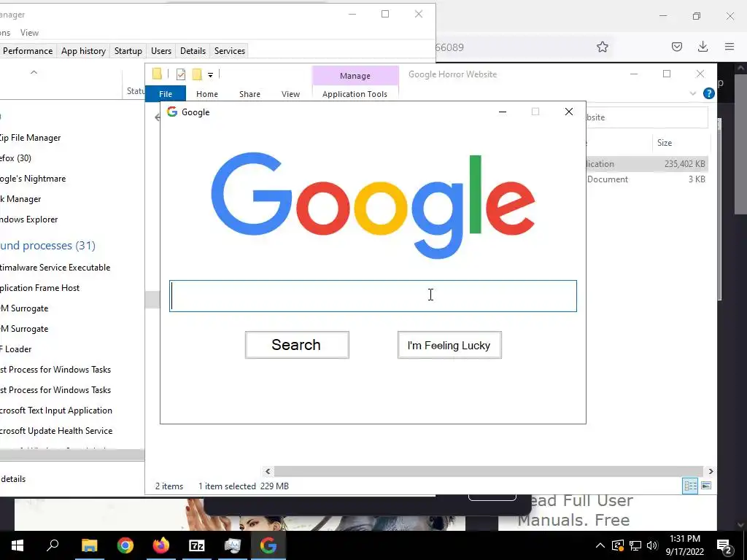Expand the File Explorer ribbon chevron
This screenshot has width=747, height=560.
pyautogui.click(x=693, y=93)
